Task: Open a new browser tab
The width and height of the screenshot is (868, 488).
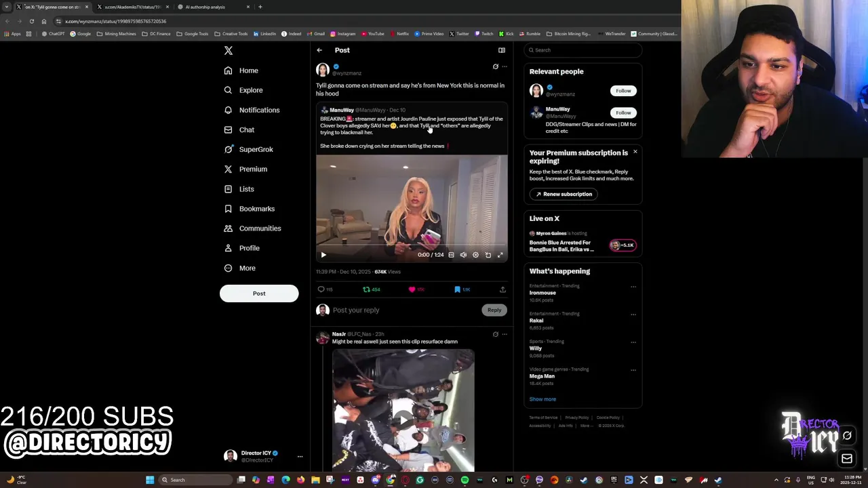Action: pyautogui.click(x=260, y=7)
